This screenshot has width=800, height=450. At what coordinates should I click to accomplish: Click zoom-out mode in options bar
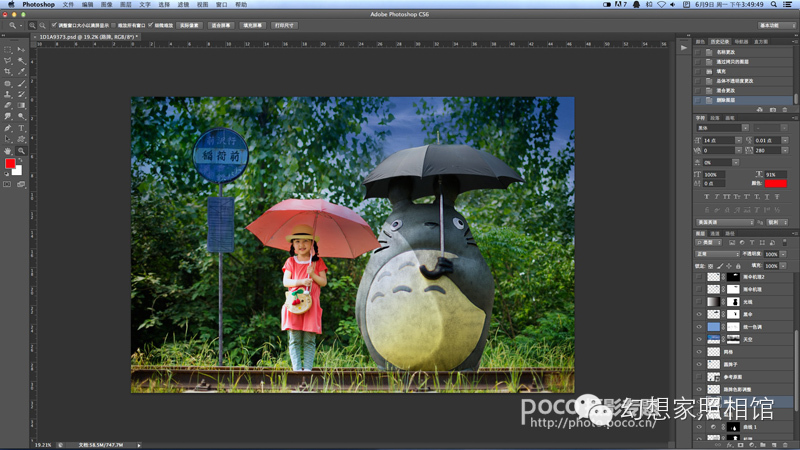tap(42, 25)
